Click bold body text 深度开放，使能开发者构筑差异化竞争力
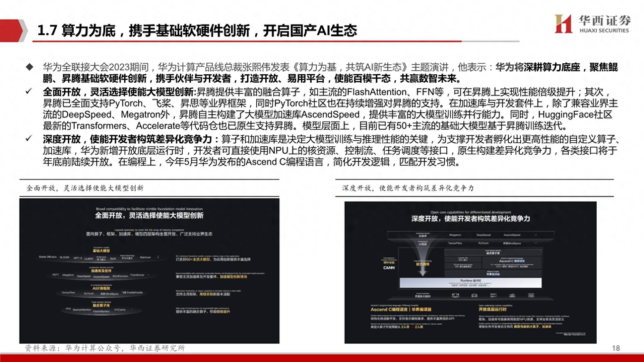 pyautogui.click(x=127, y=139)
